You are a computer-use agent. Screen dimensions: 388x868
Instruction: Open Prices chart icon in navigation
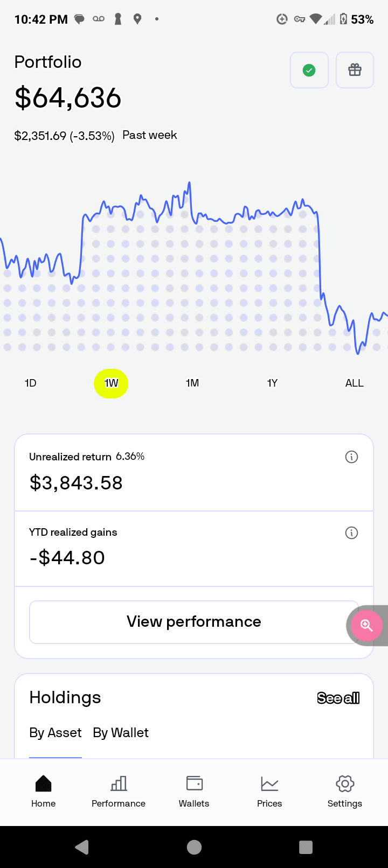pos(269,792)
